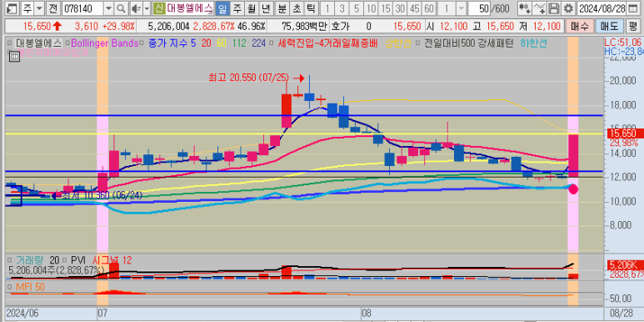Click the save chart floppy disk icon
Image resolution: width=644 pixels, height=322 pixels.
555,8
